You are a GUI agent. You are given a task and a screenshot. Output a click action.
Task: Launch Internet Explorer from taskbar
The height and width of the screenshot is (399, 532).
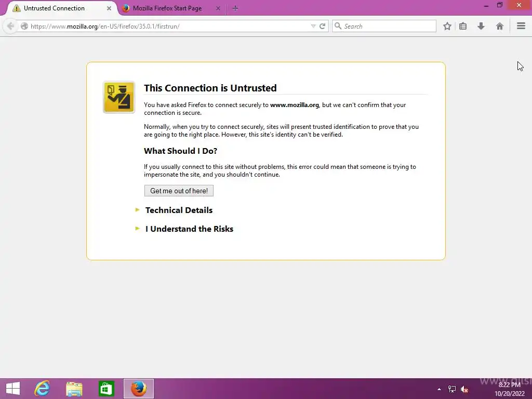pyautogui.click(x=42, y=389)
